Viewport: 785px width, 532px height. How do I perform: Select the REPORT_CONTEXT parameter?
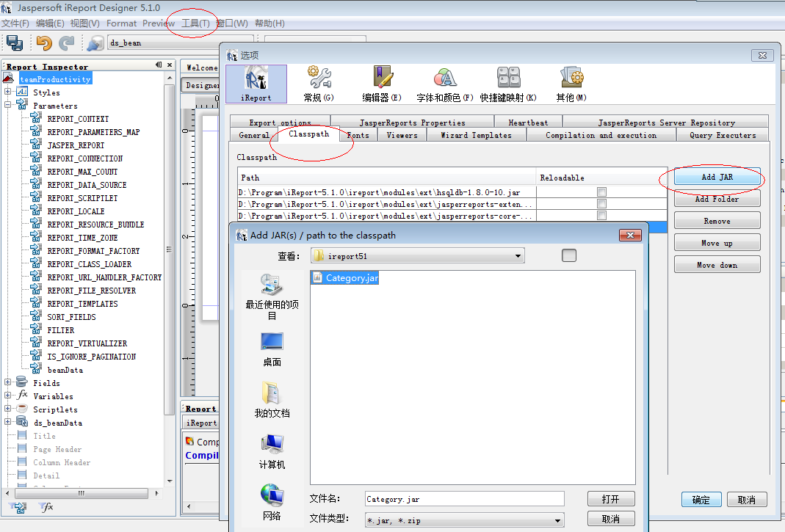[78, 119]
